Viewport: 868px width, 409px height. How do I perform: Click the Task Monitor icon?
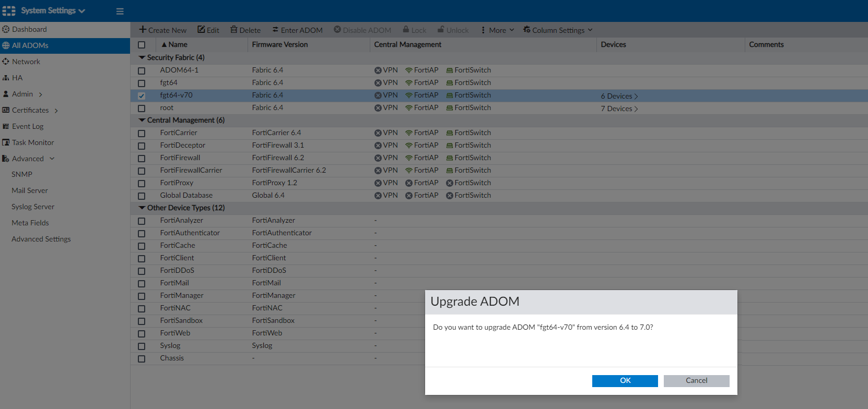[6, 142]
